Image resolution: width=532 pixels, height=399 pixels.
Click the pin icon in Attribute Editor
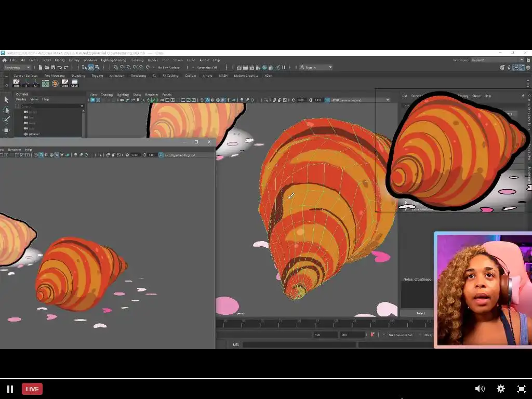[523, 96]
